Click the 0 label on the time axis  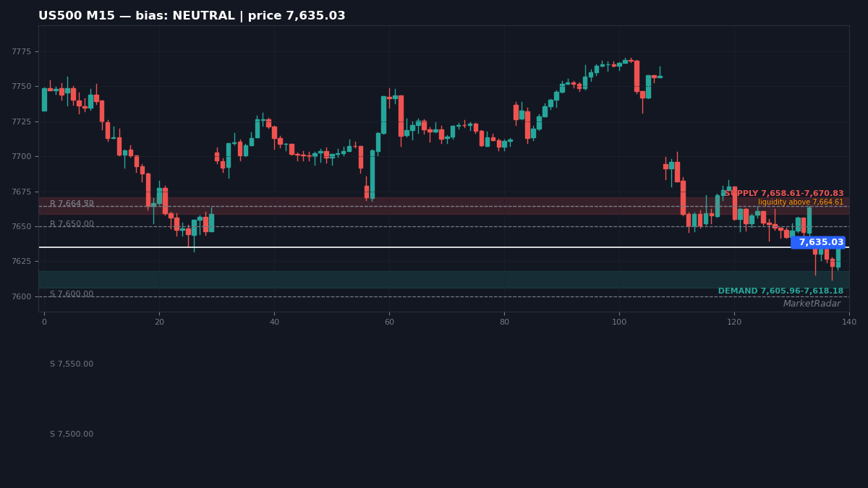(x=44, y=322)
